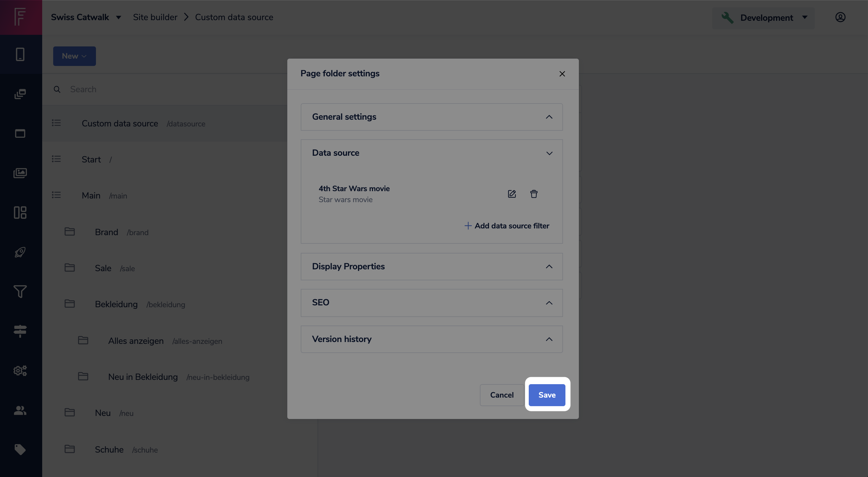The width and height of the screenshot is (868, 477).
Task: Click folder icon next to Neu
Action: [x=70, y=412]
